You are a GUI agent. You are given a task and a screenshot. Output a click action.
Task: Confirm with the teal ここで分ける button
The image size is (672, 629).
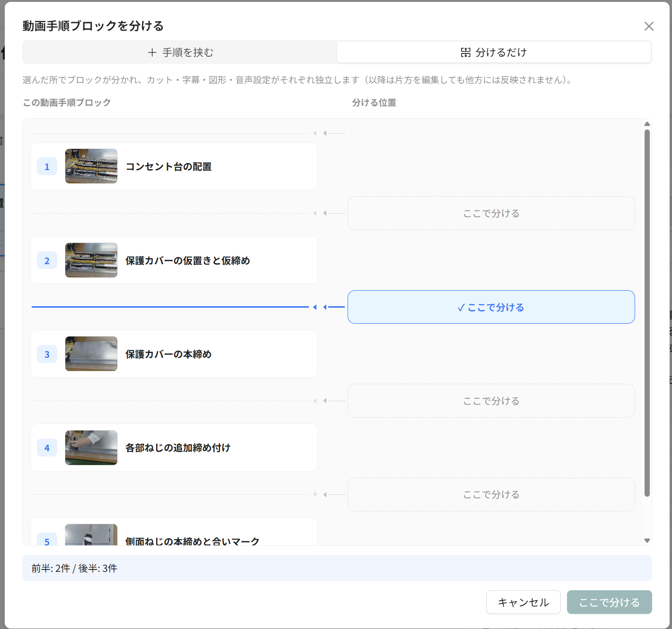point(609,602)
